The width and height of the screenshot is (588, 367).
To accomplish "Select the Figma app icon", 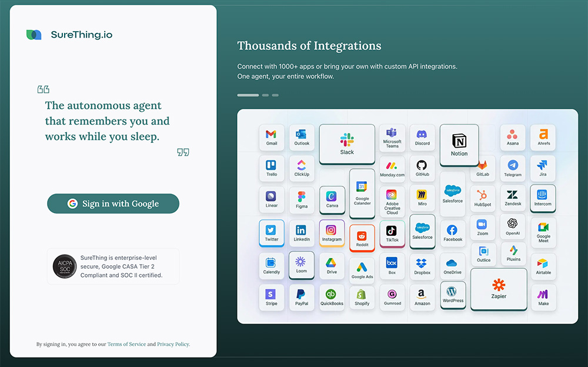I will (x=302, y=199).
